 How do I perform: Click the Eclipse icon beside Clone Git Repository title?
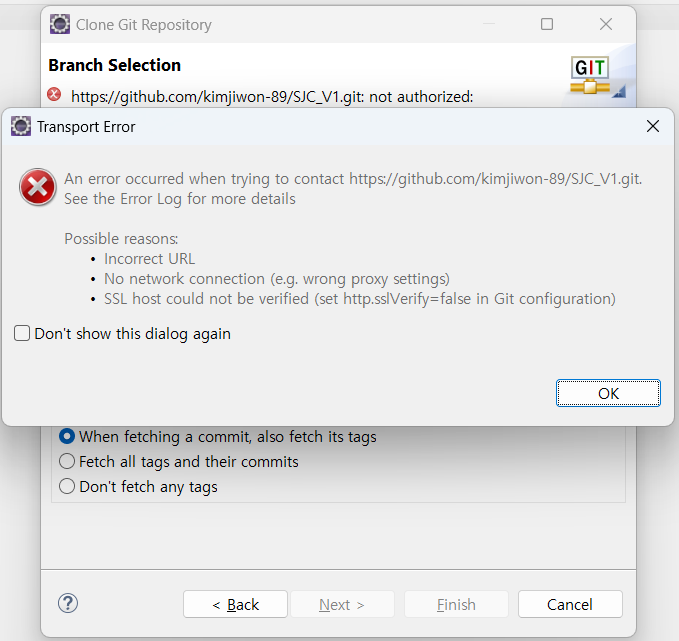point(60,24)
